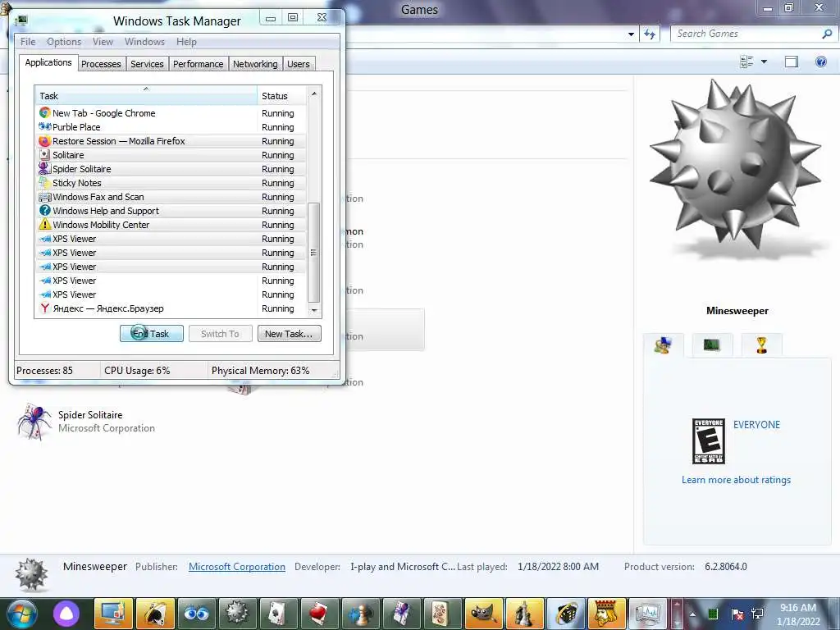Open Options menu in Task Manager
840x630 pixels.
[x=64, y=42]
